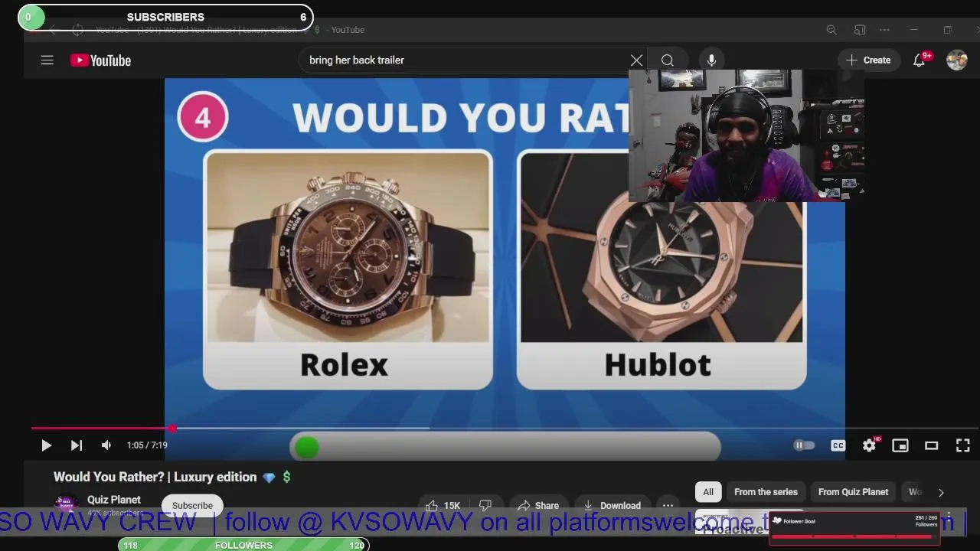Open the browser zoom magnifier icon
This screenshot has height=551, width=980.
pyautogui.click(x=831, y=30)
